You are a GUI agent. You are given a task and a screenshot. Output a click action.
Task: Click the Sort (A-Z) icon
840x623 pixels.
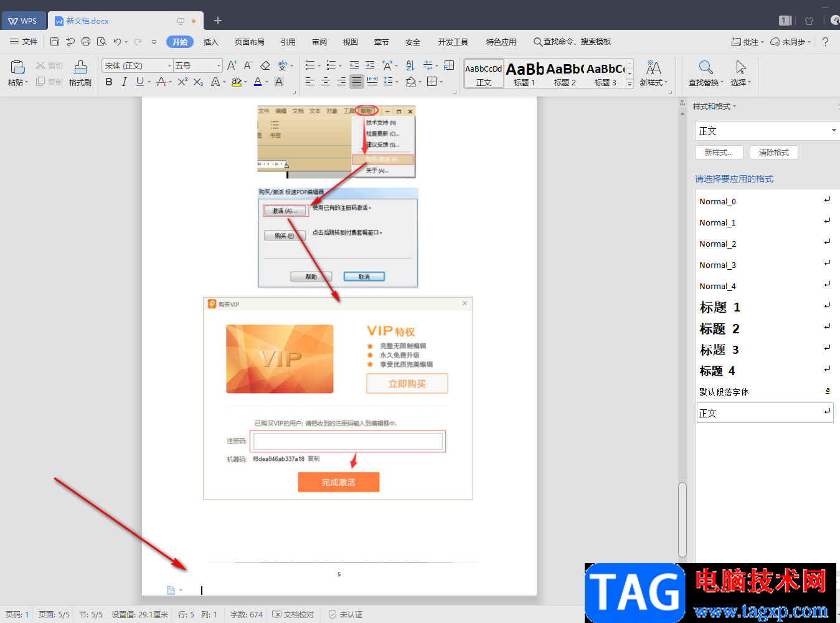(x=410, y=65)
